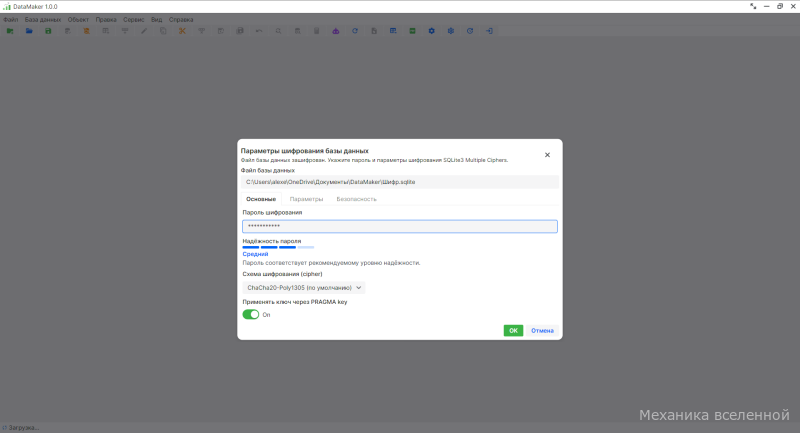Click the blue clock history icon
Viewport: 800px width, 433px height.
(x=470, y=31)
